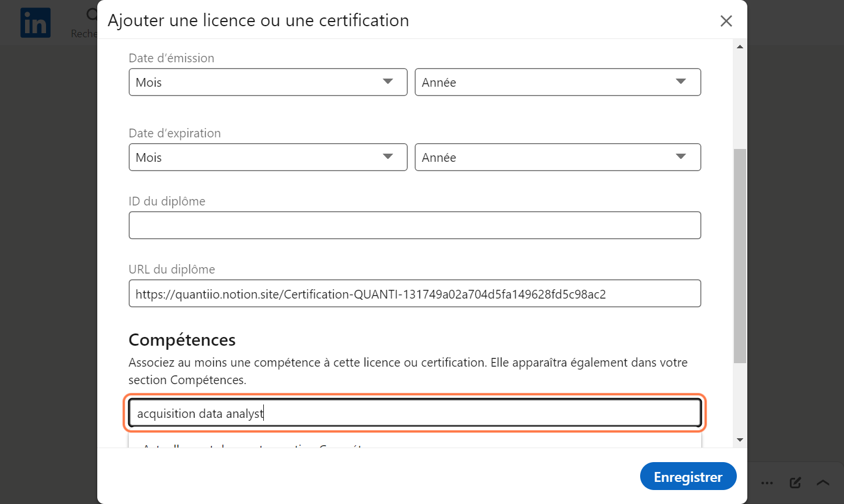Open the expiration date Mois dropdown

click(x=268, y=157)
